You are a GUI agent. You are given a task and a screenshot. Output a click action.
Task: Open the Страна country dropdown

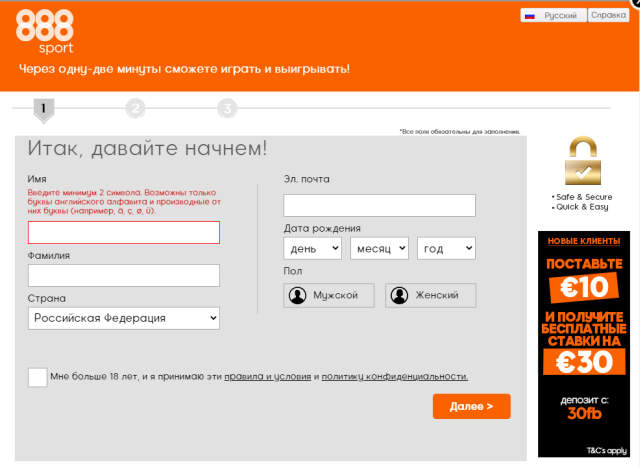(124, 318)
